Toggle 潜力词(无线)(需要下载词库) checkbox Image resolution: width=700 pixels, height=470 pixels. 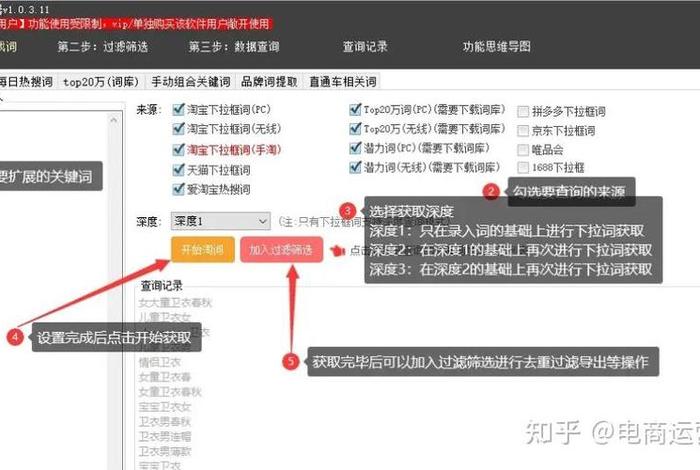[x=355, y=167]
